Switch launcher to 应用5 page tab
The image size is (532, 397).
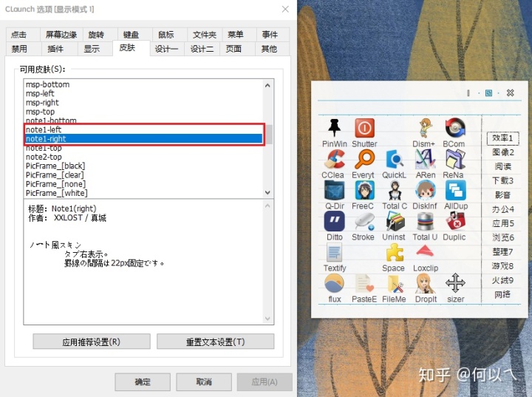click(503, 223)
